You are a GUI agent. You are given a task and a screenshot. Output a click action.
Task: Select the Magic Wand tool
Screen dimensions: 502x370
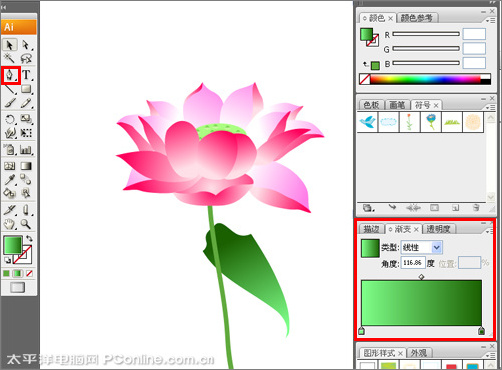pos(10,58)
